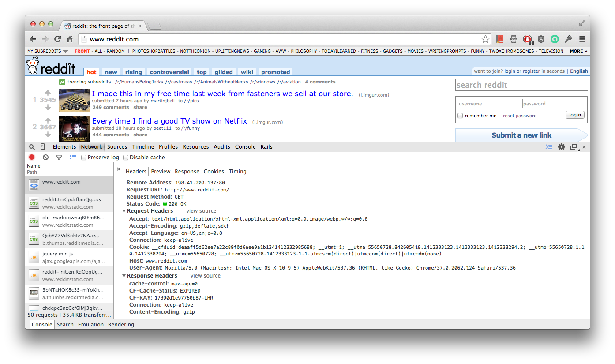615x364 pixels.
Task: Check the Disable cache option
Action: click(126, 158)
